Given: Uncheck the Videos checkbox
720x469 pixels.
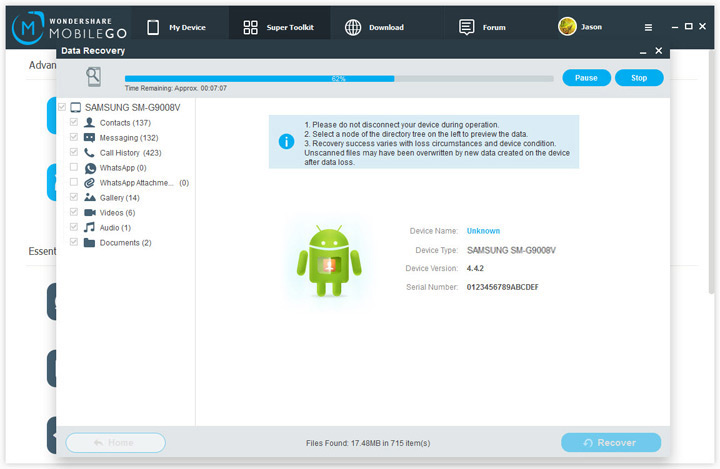Looking at the screenshot, I should coord(74,212).
